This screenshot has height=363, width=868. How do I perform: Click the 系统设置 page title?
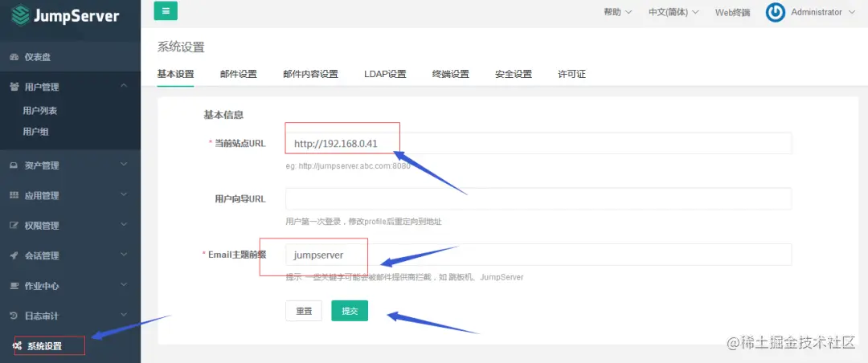pos(181,47)
